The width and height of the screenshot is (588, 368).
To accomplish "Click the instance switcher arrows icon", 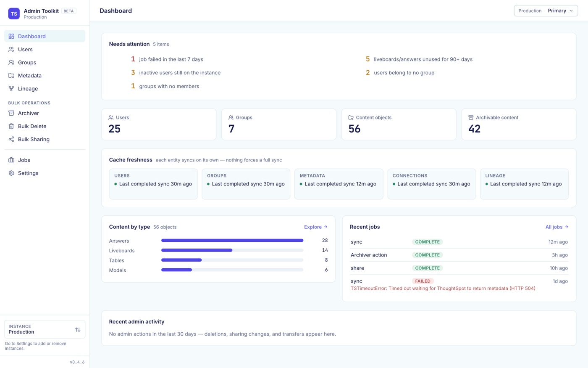I will click(78, 329).
